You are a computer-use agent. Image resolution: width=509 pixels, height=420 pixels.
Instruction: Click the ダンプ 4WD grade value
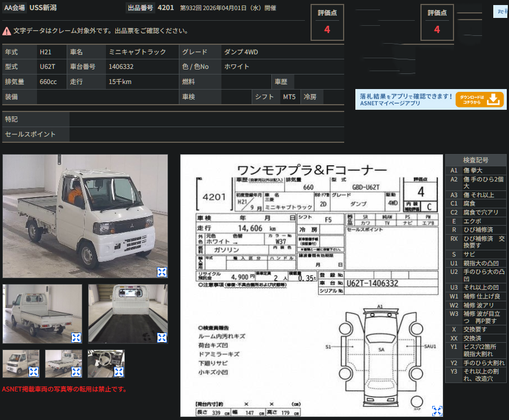pos(241,52)
